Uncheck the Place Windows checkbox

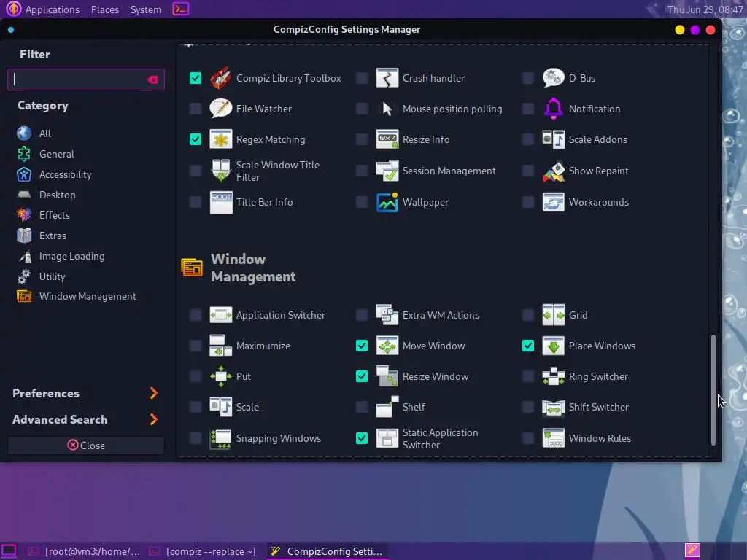[x=528, y=346]
